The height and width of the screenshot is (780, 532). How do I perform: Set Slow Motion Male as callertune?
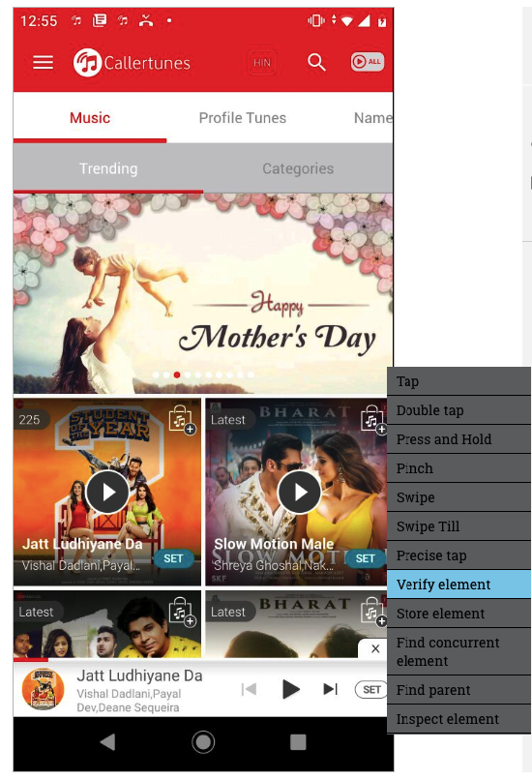pos(365,558)
